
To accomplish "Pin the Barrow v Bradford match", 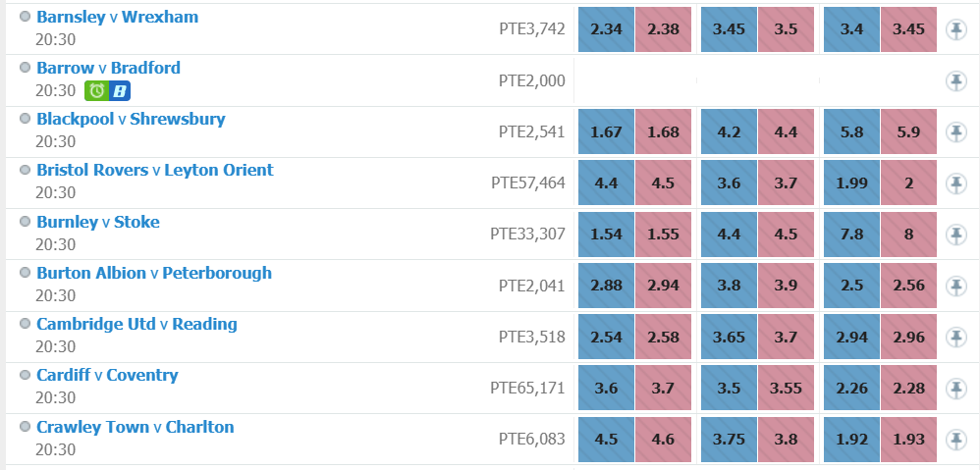I will [956, 80].
